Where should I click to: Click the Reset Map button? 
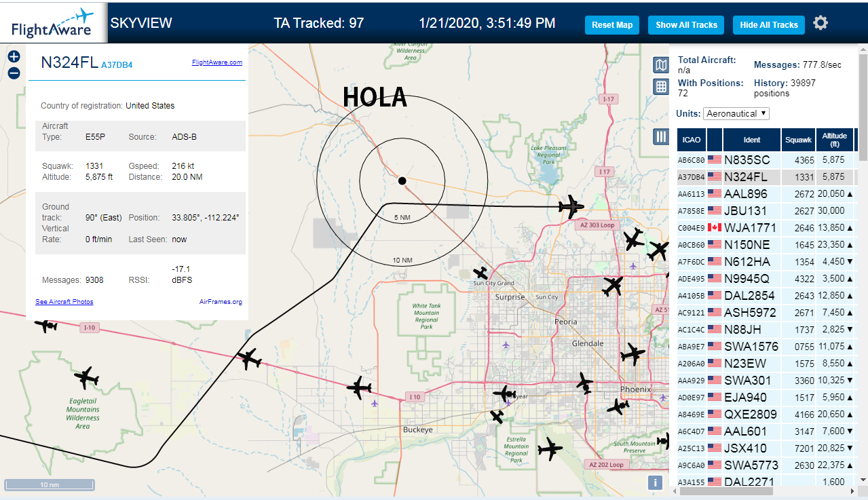[612, 24]
